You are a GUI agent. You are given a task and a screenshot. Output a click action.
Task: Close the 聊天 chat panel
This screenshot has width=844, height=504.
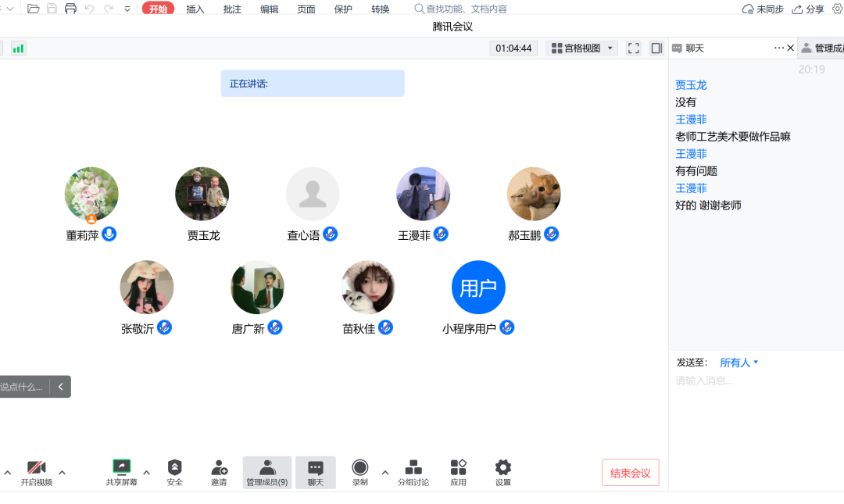(x=791, y=48)
